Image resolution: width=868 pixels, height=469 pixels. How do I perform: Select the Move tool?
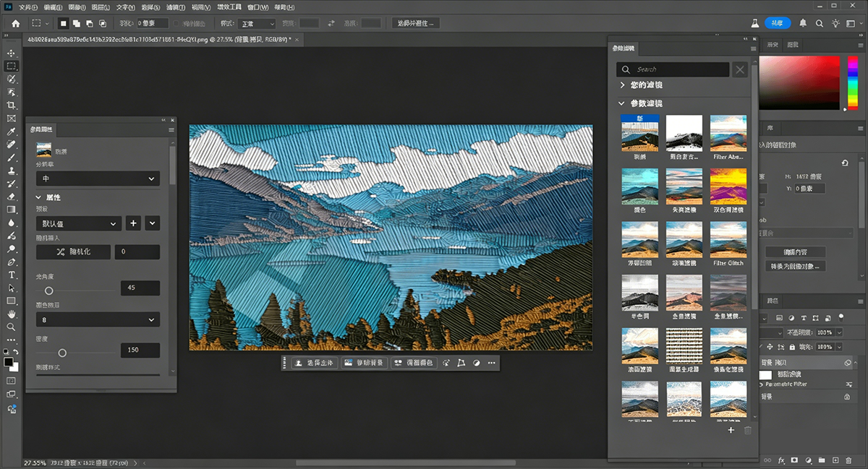12,53
